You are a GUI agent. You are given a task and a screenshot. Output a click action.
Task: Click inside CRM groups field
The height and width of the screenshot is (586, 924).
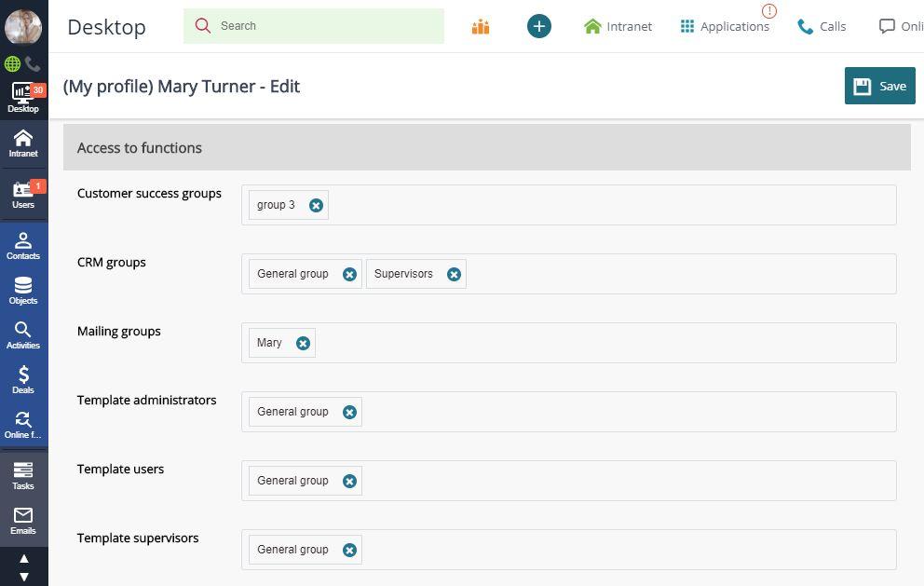(569, 274)
